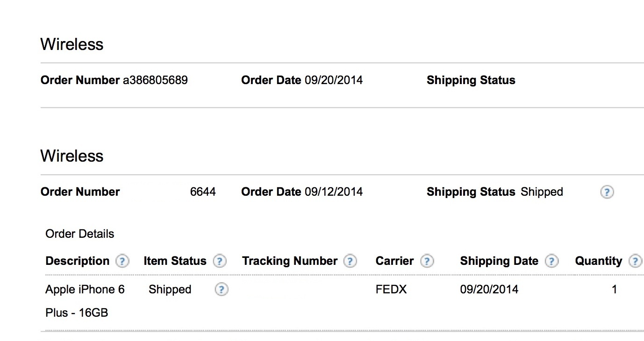Click the FEDX carrier entry
The width and height of the screenshot is (644, 341).
click(x=391, y=290)
